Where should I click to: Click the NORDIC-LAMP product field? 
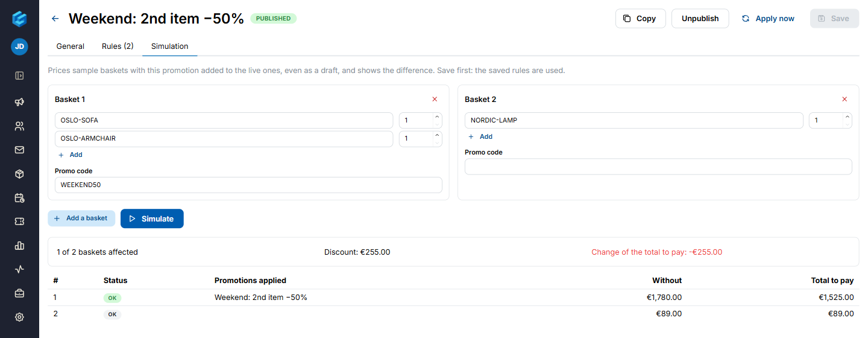634,120
